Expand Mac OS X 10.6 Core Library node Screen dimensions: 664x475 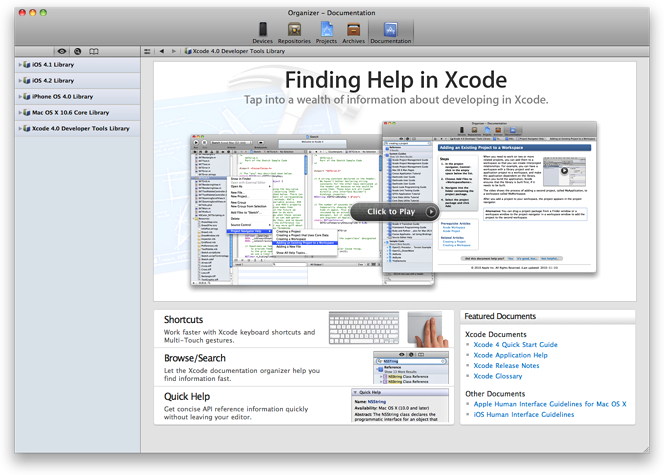point(20,113)
